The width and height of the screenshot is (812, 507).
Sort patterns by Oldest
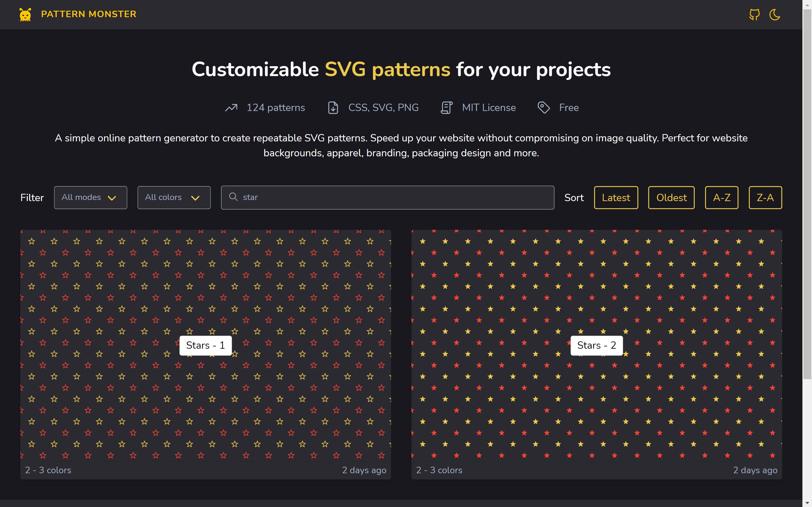click(x=671, y=197)
